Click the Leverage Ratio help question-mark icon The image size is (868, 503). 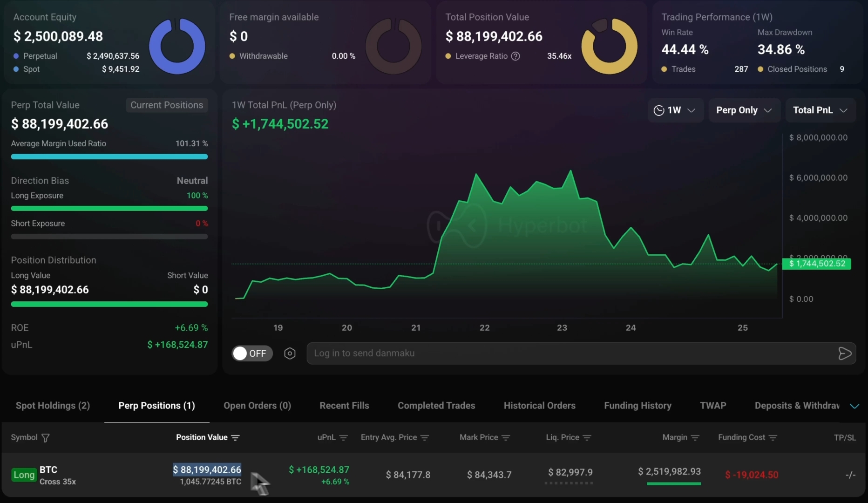[x=515, y=56]
